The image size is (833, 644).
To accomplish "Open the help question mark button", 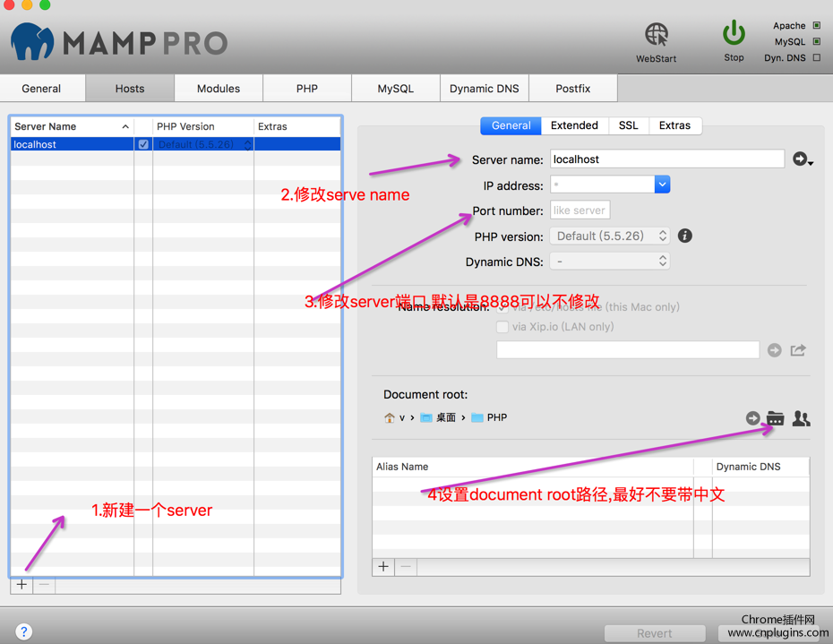I will pyautogui.click(x=24, y=631).
